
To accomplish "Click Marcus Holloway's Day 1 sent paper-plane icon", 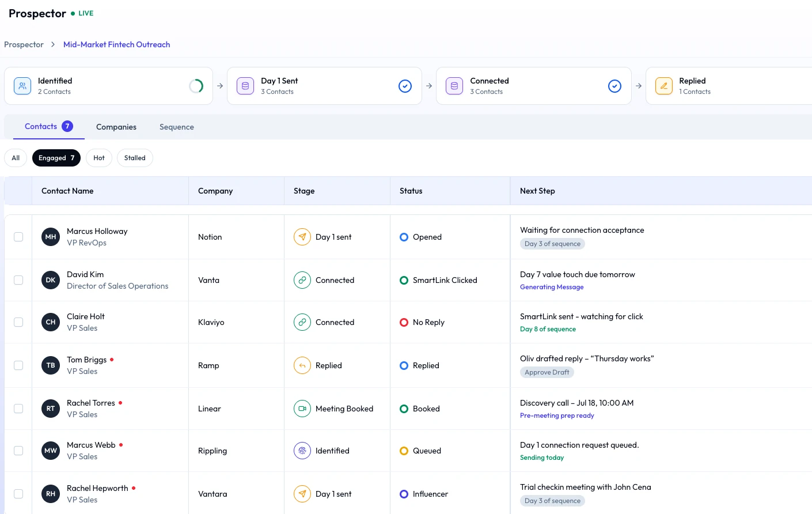I will tap(302, 237).
